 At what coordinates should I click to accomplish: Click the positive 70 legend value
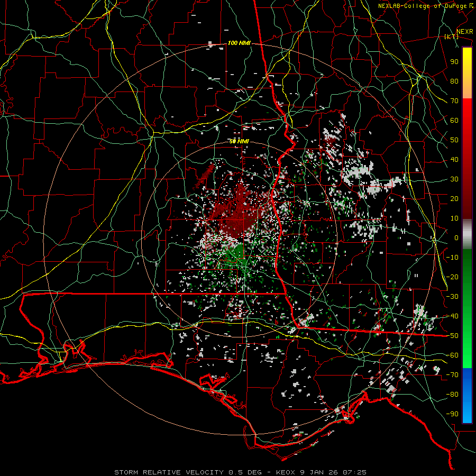pos(454,101)
